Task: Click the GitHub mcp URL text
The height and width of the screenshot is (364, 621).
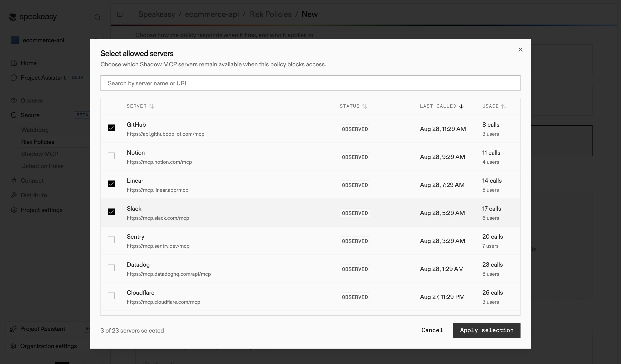Action: [166, 134]
